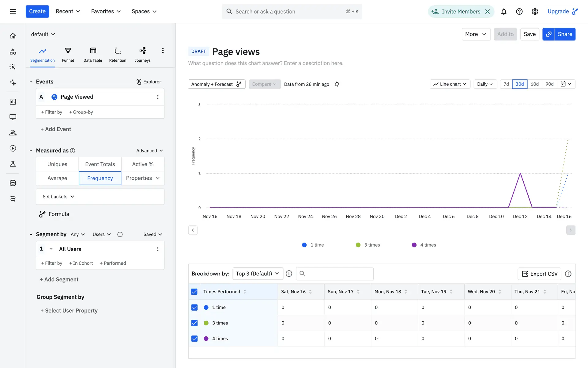Open notifications bell
This screenshot has height=368, width=588.
pos(503,11)
